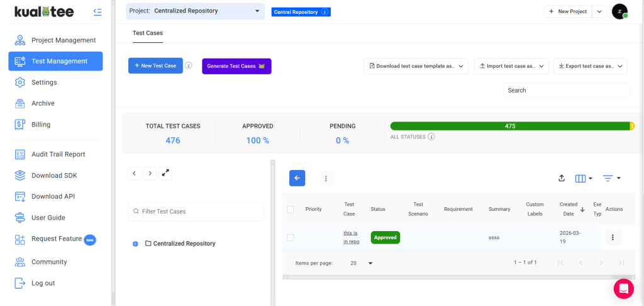Open the items per page dropdown

coord(361,263)
